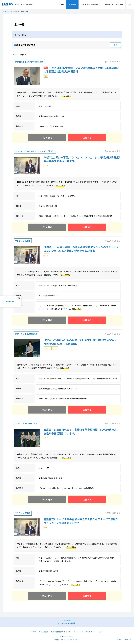The height and width of the screenshot is (644, 134).
Task: Apply with 応募する for 元麻布3丁目 job
Action: pyautogui.click(x=87, y=320)
